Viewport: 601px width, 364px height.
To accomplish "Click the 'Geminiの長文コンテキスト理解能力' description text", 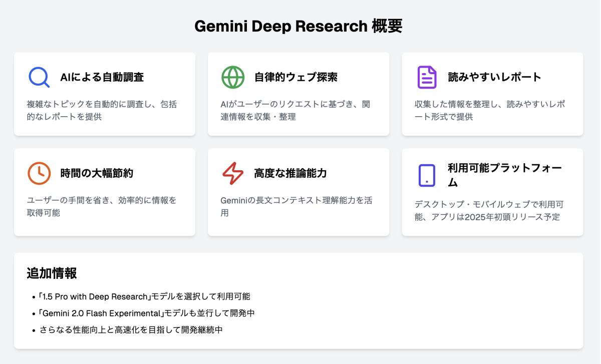I will [x=296, y=207].
